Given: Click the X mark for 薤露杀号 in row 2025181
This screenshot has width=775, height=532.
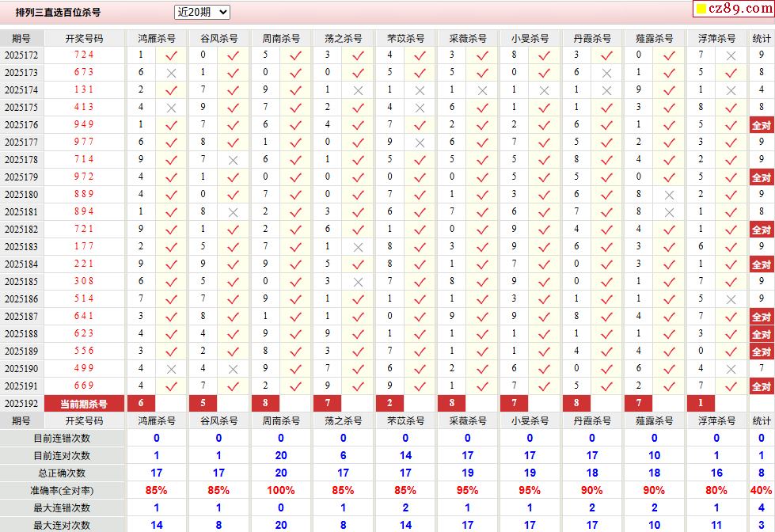Looking at the screenshot, I should click(669, 213).
